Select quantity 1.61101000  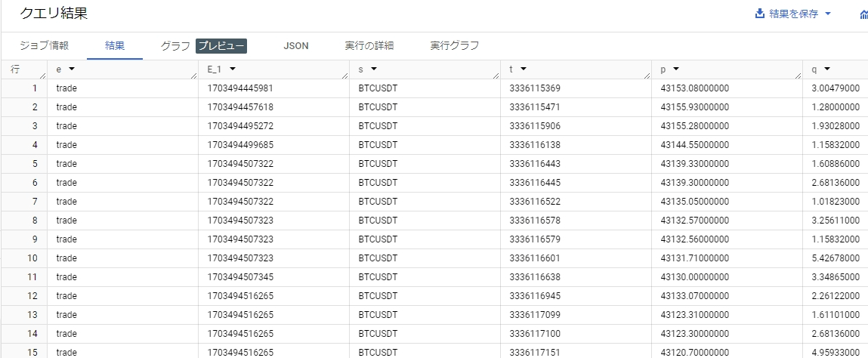coord(836,314)
